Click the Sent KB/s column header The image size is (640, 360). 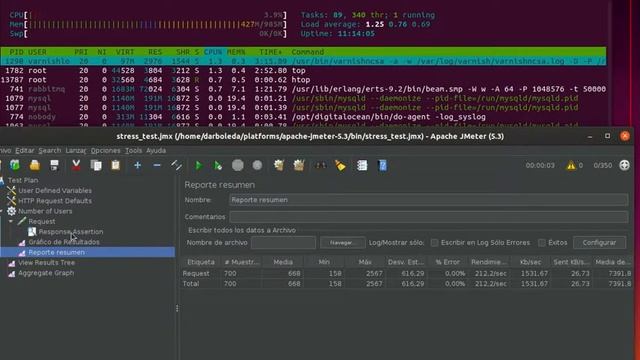(x=571, y=262)
